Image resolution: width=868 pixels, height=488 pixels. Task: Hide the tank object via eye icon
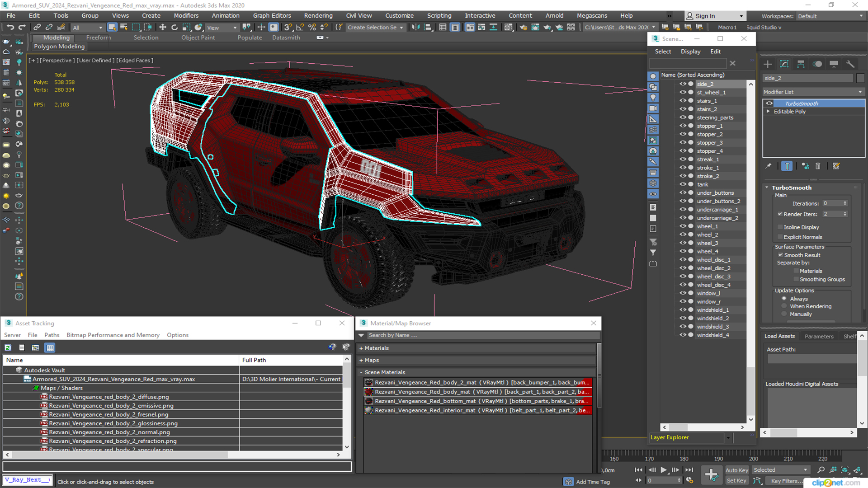pyautogui.click(x=683, y=184)
